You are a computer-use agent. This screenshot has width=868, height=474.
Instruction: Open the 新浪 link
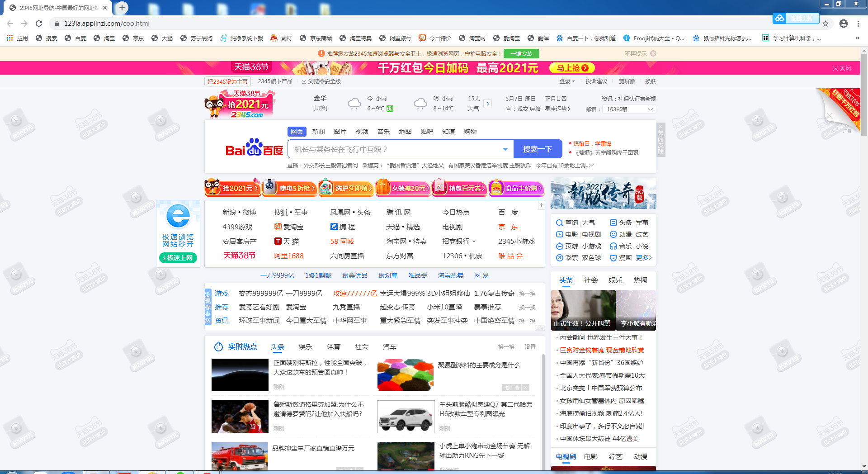tap(229, 212)
